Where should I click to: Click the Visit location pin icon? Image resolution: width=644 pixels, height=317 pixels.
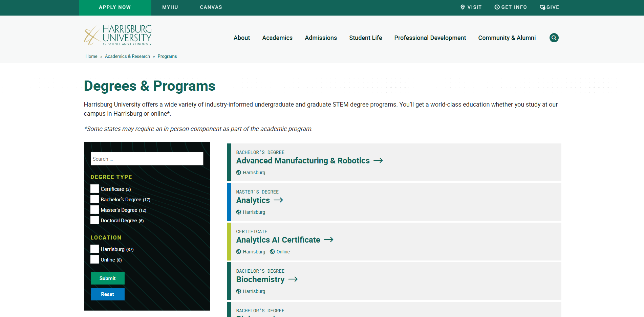(x=463, y=7)
